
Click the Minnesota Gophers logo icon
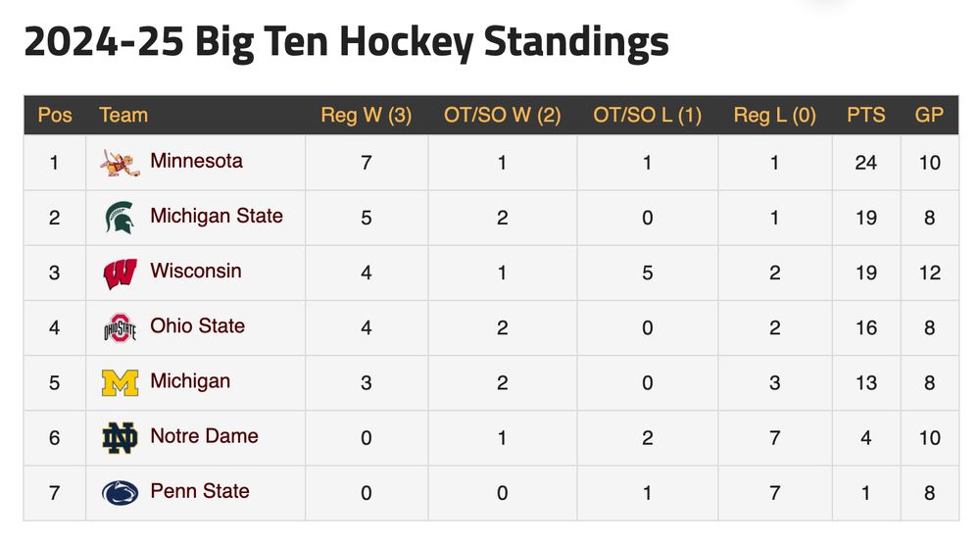point(120,163)
